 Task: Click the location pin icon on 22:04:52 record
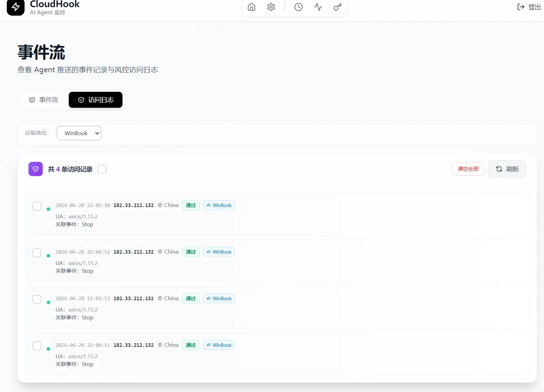[x=160, y=252]
